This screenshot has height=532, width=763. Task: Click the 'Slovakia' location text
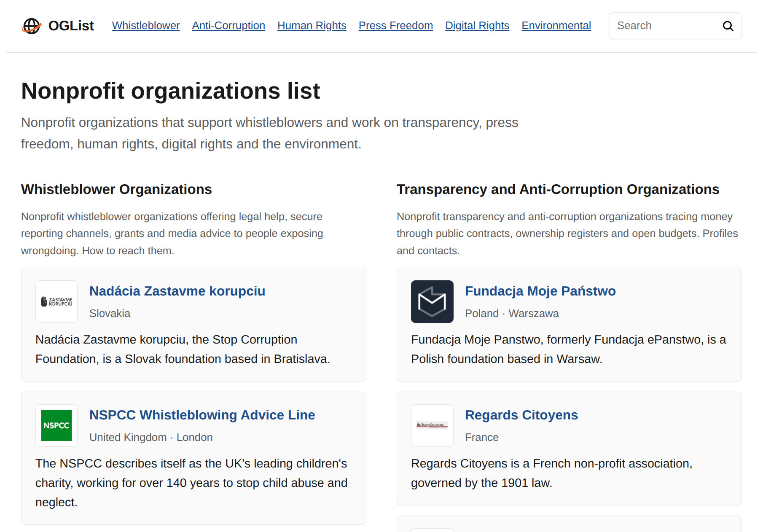coord(110,313)
